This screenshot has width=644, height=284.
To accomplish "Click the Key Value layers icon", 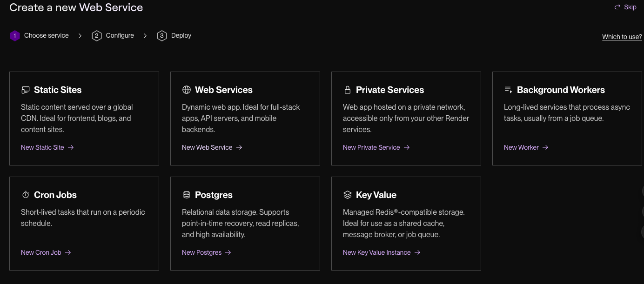I will (x=347, y=195).
